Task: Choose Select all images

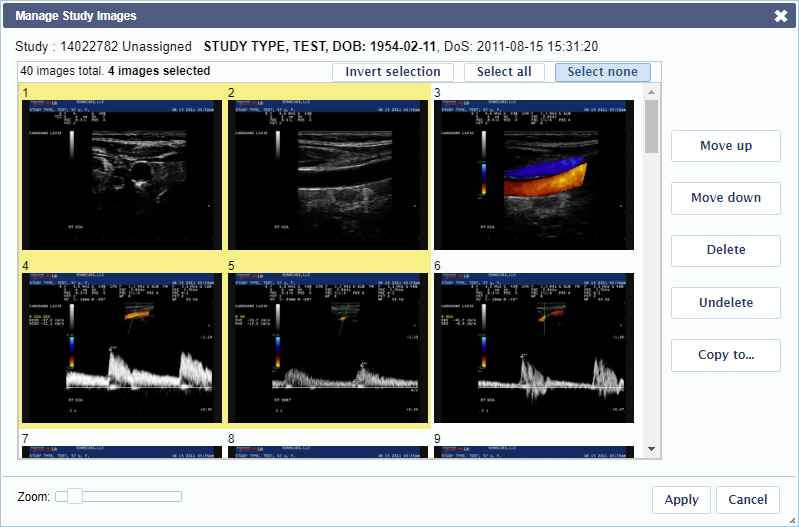Action: point(504,72)
